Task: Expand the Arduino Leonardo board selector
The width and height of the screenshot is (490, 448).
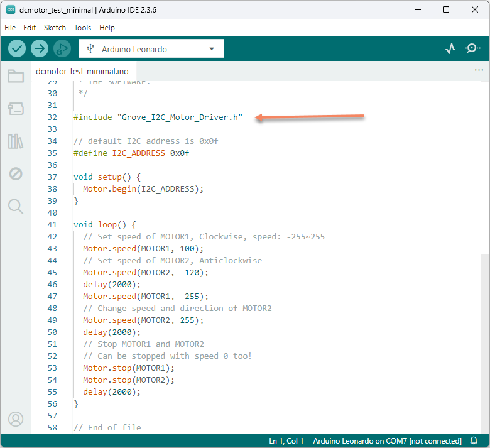Action: pyautogui.click(x=151, y=49)
